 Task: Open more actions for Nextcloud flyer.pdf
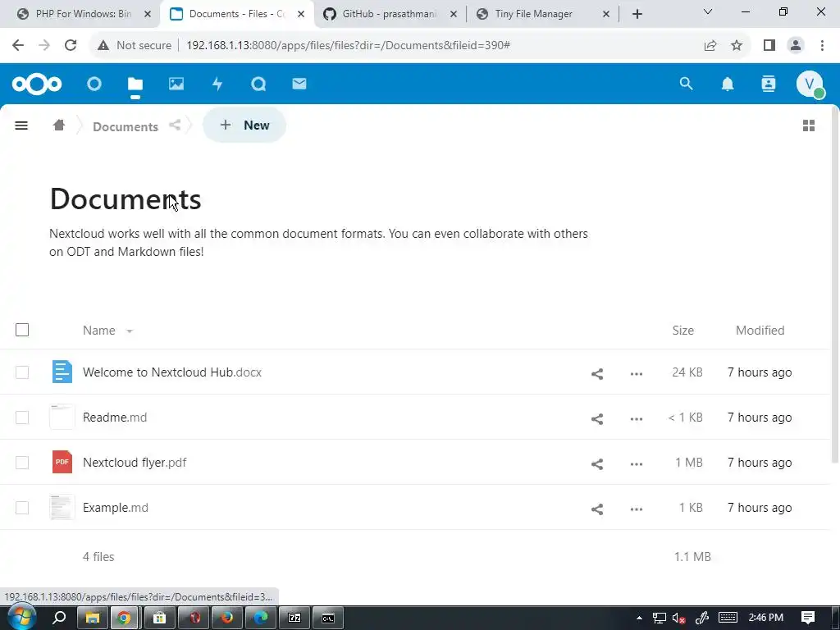[x=636, y=464]
